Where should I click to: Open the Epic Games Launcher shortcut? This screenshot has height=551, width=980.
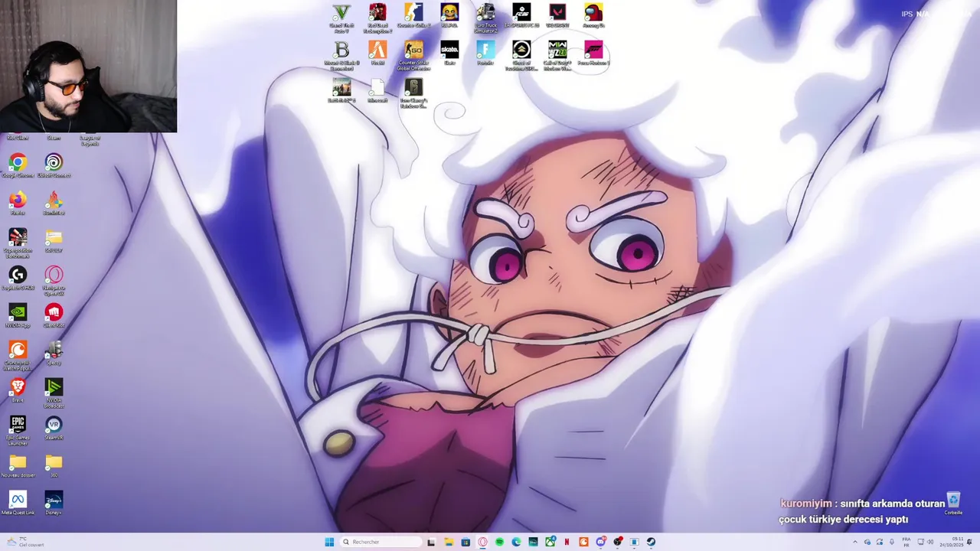click(18, 430)
